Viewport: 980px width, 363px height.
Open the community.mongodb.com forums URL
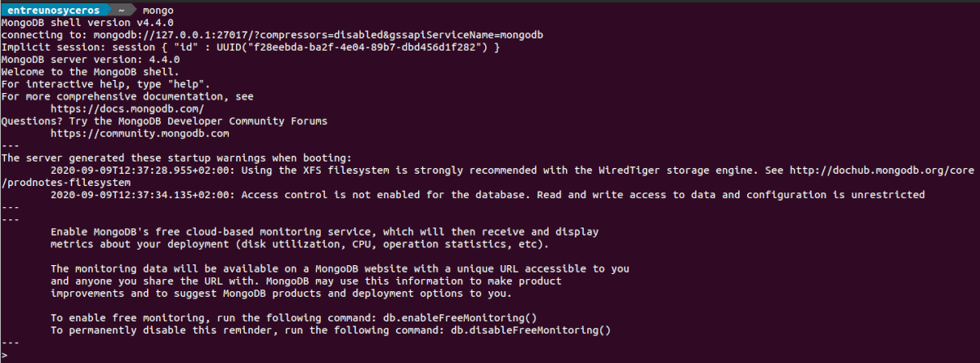tap(140, 133)
